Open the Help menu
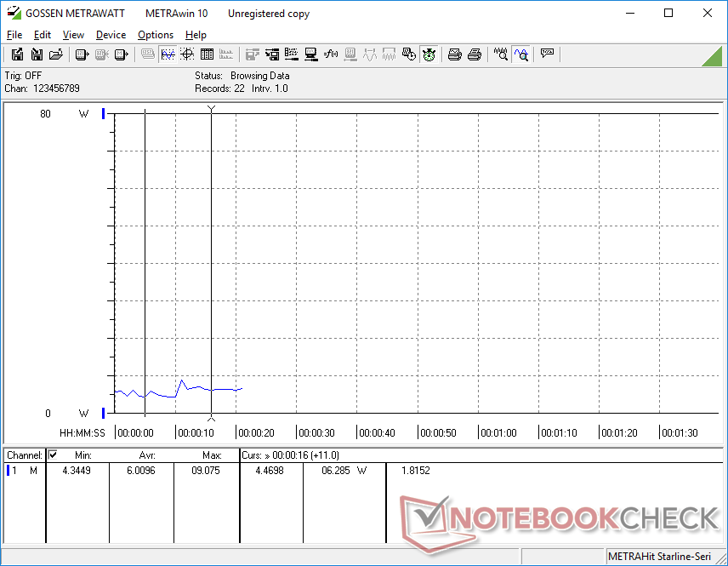Image resolution: width=728 pixels, height=566 pixels. (x=196, y=35)
